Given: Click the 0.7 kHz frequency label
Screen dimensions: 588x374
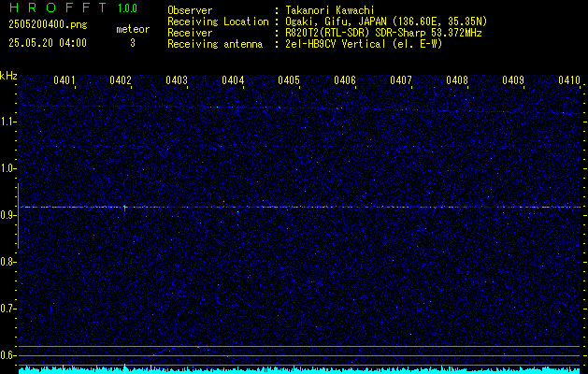Looking at the screenshot, I should pyautogui.click(x=6, y=309).
